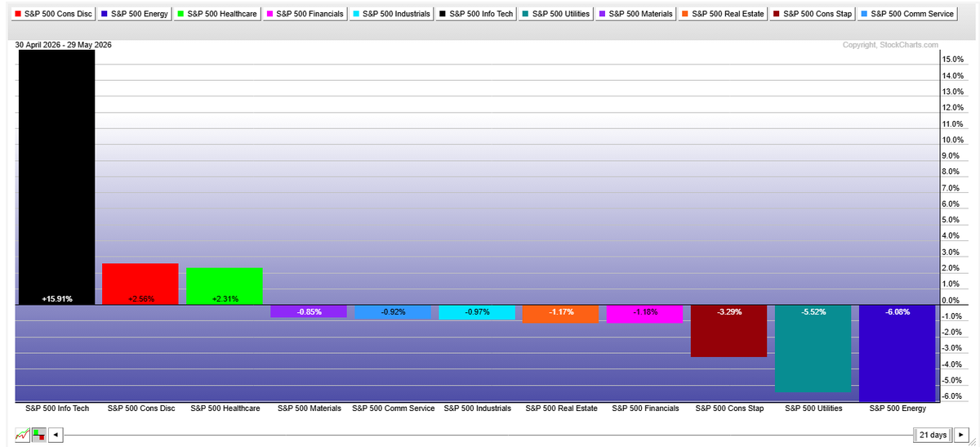Viewport: 980px width, 447px height.
Task: Click the dark red Cons Stap -3.29% bar
Action: point(728,332)
